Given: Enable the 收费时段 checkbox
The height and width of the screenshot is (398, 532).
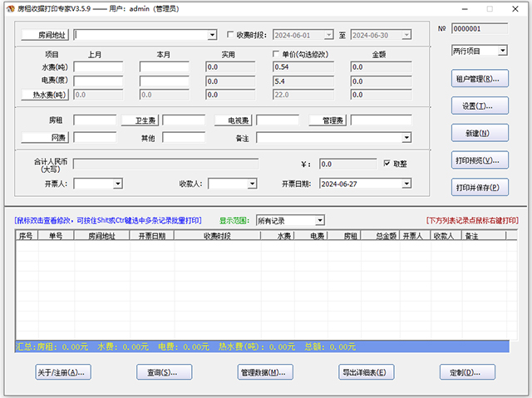Looking at the screenshot, I should (230, 35).
